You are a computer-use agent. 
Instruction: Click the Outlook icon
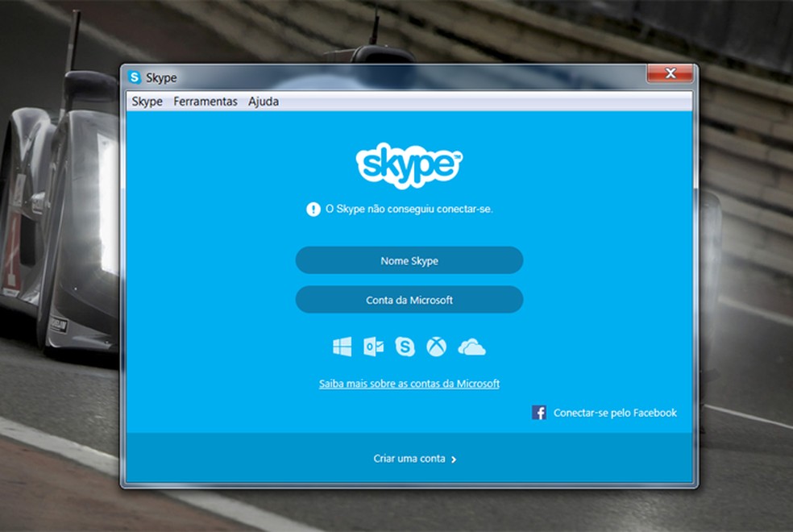click(x=373, y=347)
